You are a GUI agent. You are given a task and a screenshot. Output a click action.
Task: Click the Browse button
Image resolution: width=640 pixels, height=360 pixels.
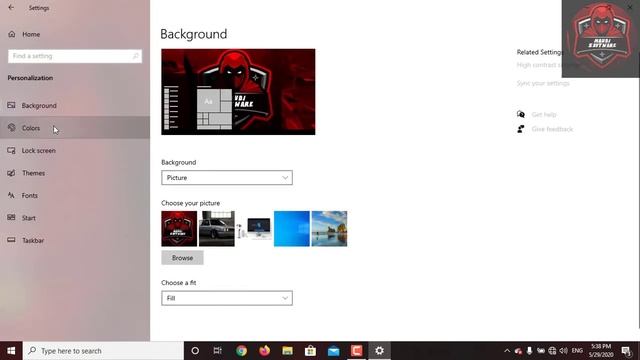pos(182,258)
